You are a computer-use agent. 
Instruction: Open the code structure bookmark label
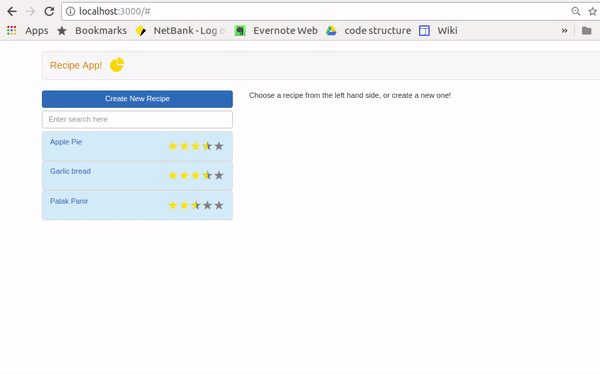(x=378, y=31)
